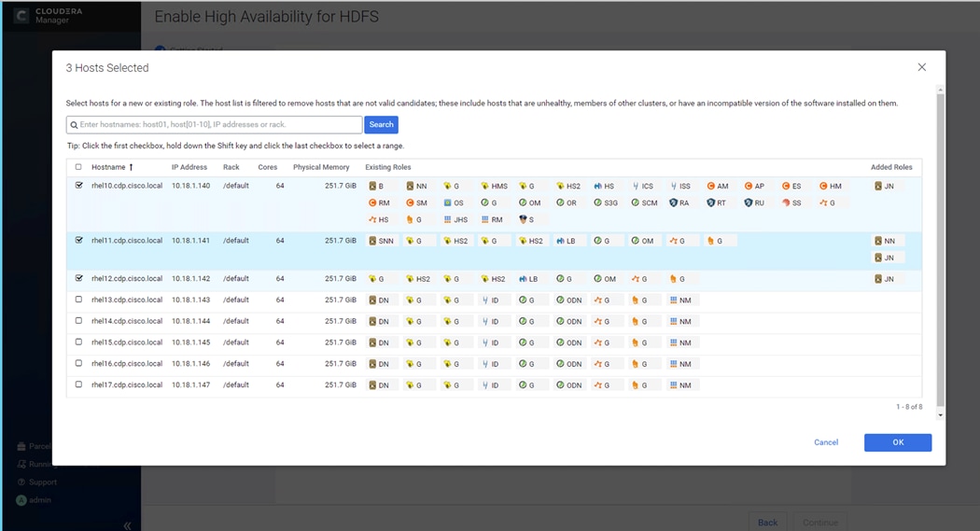Uncheck the rhel11.cdp.cisco.local checkbox
Screen dimensions: 980x531
click(x=78, y=240)
